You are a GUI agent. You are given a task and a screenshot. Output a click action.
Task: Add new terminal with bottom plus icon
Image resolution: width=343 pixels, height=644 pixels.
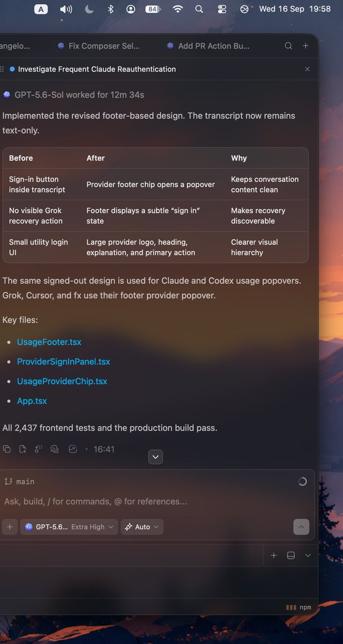pos(274,555)
